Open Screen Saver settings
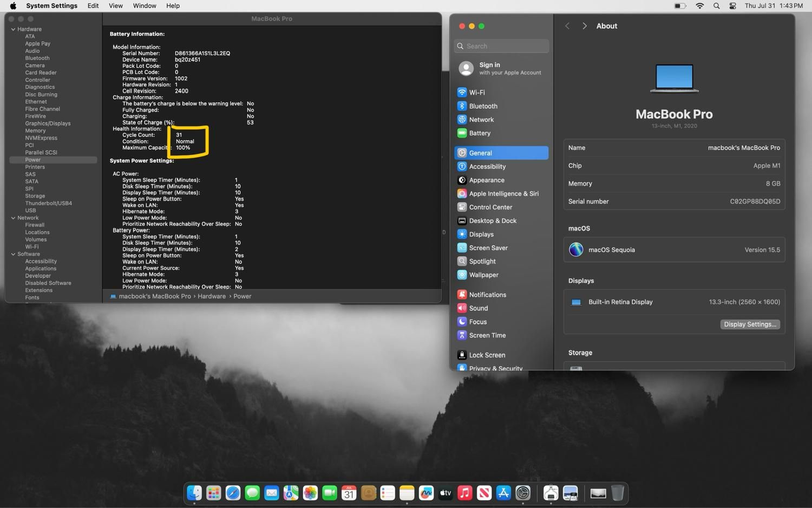The height and width of the screenshot is (508, 812). pos(501,248)
